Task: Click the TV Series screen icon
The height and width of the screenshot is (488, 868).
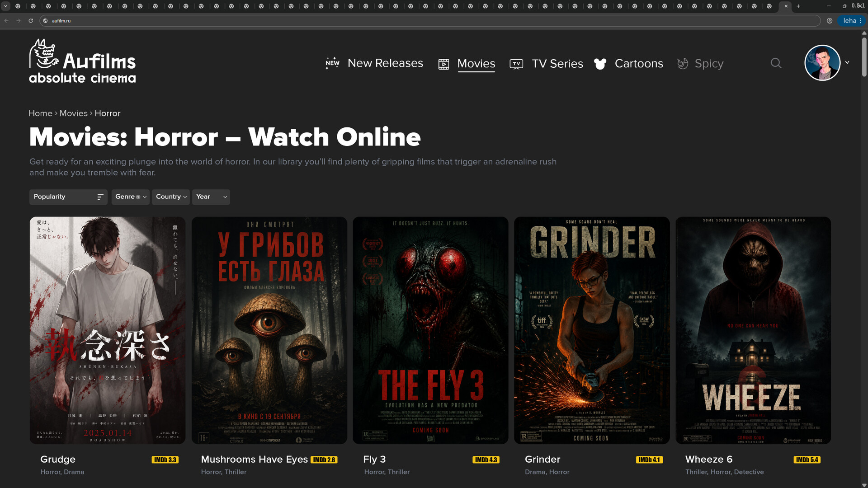Action: pyautogui.click(x=516, y=64)
